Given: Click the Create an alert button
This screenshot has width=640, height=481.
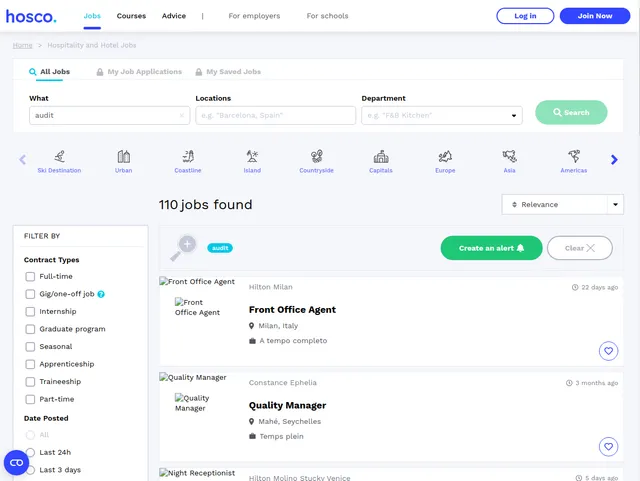Looking at the screenshot, I should pyautogui.click(x=491, y=248).
